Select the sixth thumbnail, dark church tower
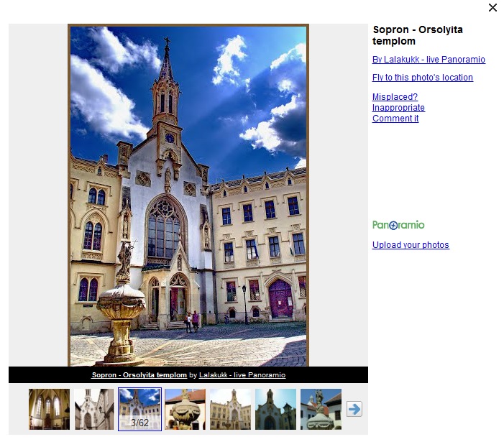504x442 pixels. pos(275,409)
